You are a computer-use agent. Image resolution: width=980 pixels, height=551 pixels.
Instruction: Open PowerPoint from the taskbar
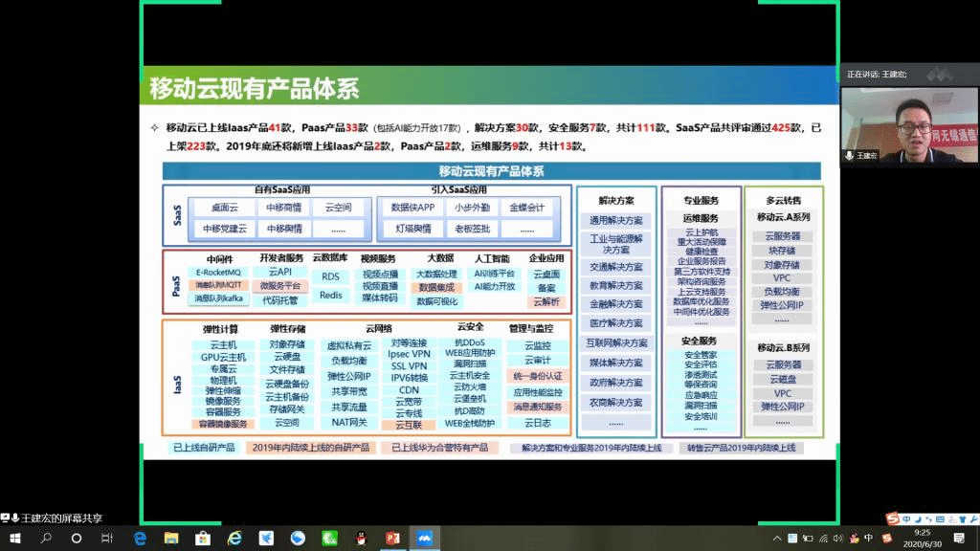point(391,539)
